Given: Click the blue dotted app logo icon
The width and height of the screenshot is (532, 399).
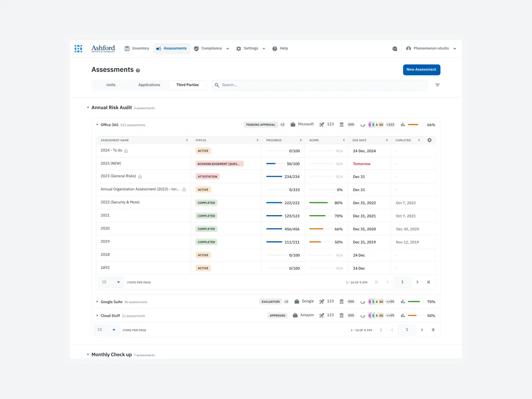Looking at the screenshot, I should [x=78, y=49].
